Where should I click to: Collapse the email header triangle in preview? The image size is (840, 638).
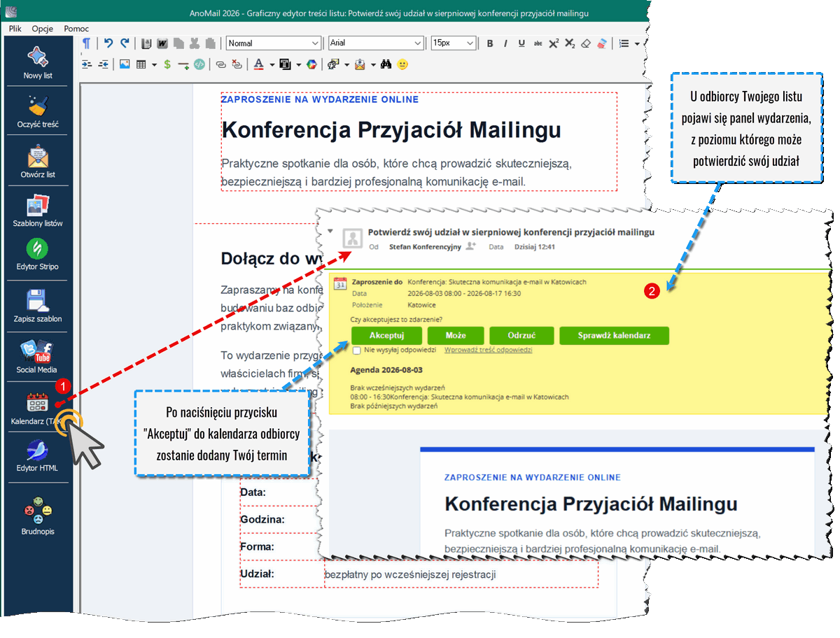point(330,230)
